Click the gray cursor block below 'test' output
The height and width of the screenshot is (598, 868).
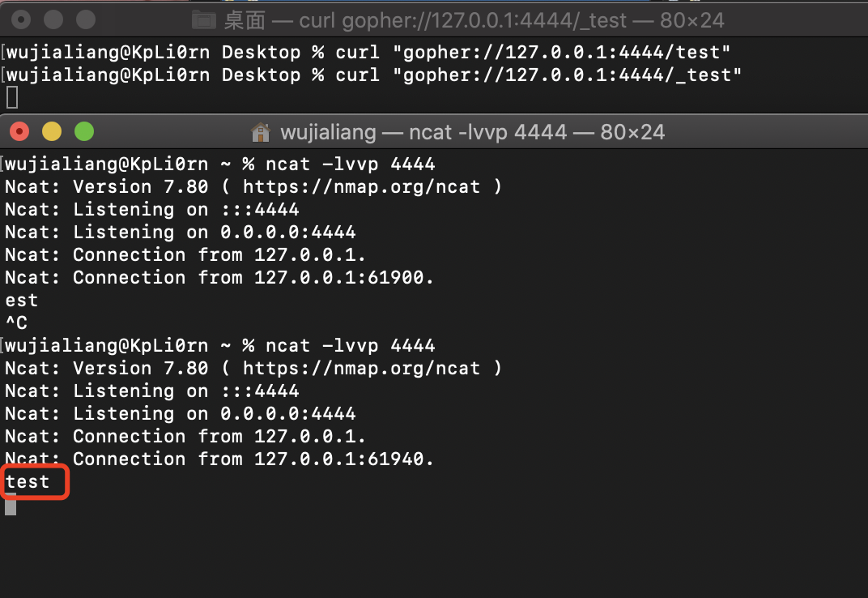coord(11,504)
